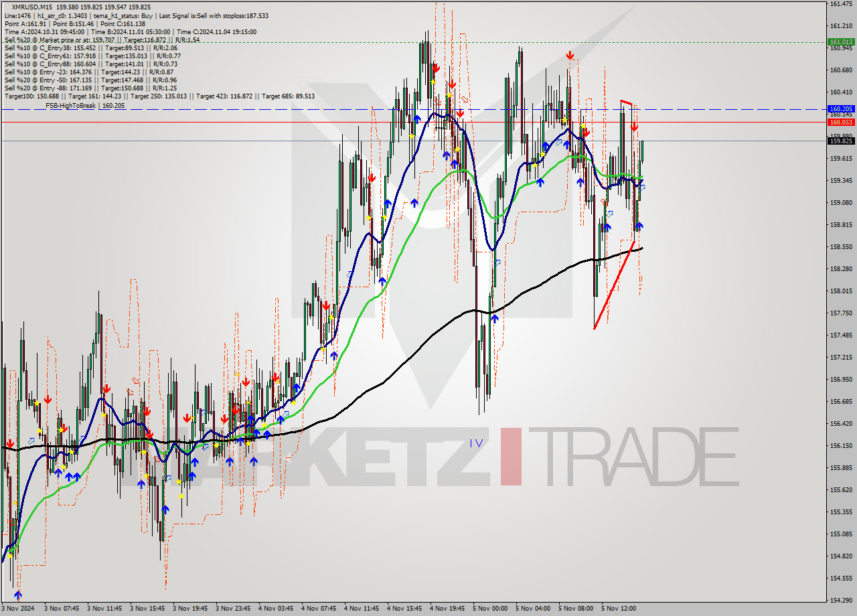Click the 158.550 price axis label
Image resolution: width=857 pixels, height=616 pixels.
click(841, 246)
